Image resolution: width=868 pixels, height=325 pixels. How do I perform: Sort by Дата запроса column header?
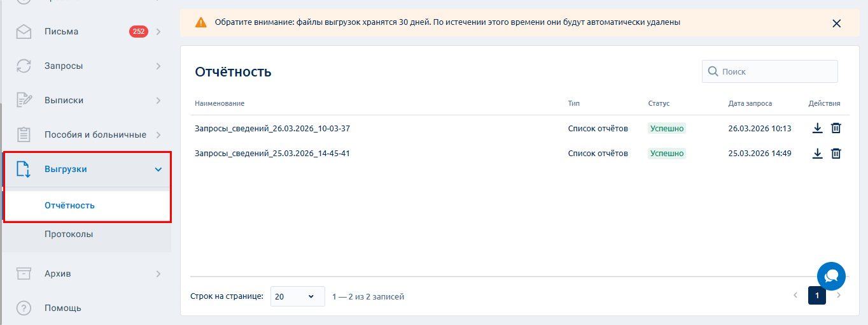tap(750, 103)
